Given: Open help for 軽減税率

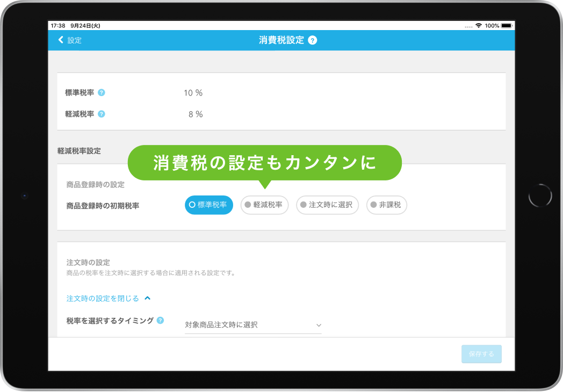Looking at the screenshot, I should tap(102, 114).
